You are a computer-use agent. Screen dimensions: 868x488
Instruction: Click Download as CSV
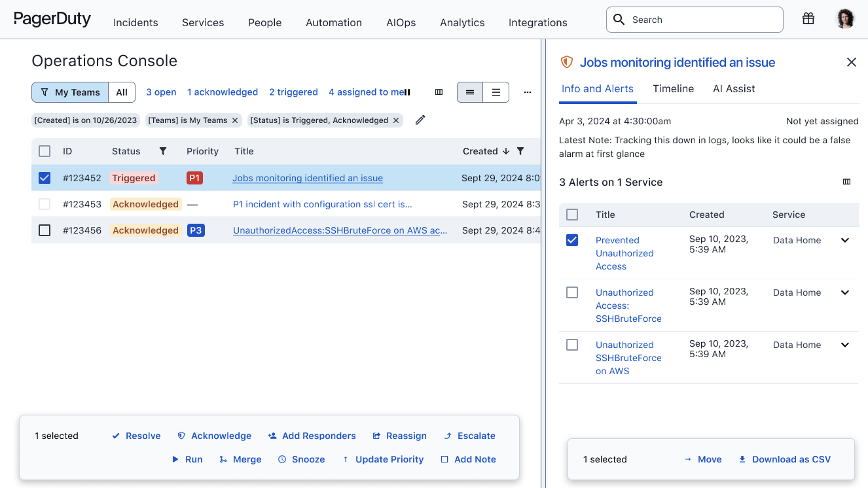click(785, 459)
